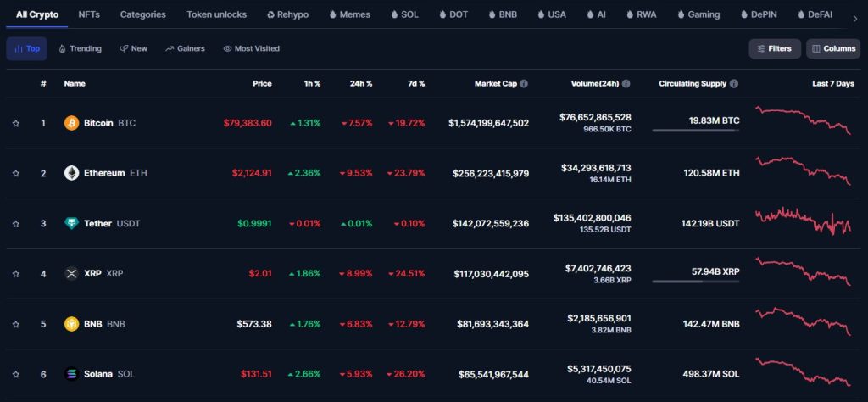Open the Columns customization
The height and width of the screenshot is (402, 868).
(x=833, y=48)
